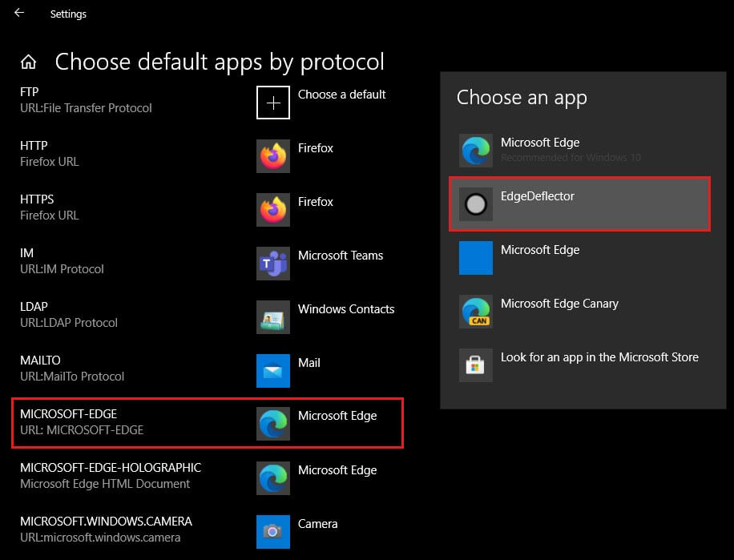The width and height of the screenshot is (734, 560).
Task: Click 'URL:microsoft.windows.camera' description text
Action: (100, 538)
